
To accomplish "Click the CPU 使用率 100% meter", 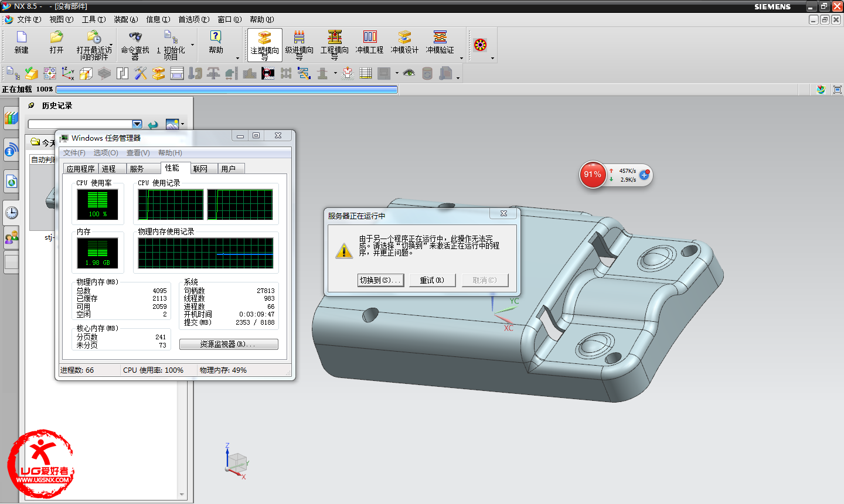I will pos(98,205).
